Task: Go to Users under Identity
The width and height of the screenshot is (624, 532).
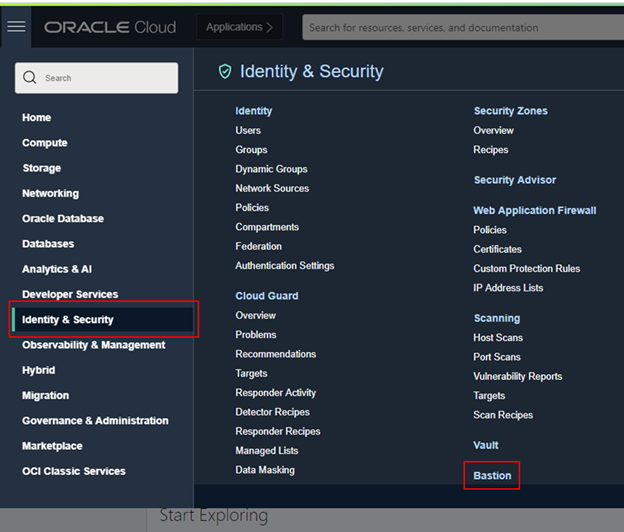Action: coord(248,130)
